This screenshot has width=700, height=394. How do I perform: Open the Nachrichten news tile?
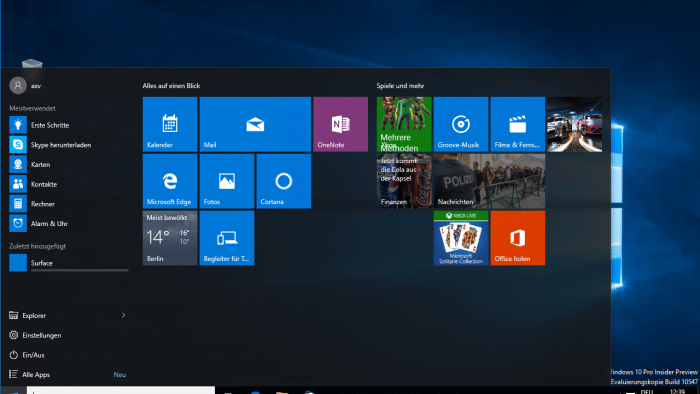coord(489,181)
